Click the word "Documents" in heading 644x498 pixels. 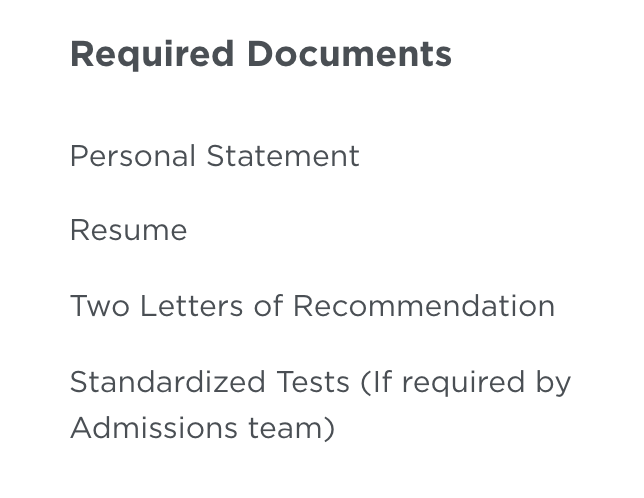pyautogui.click(x=350, y=54)
